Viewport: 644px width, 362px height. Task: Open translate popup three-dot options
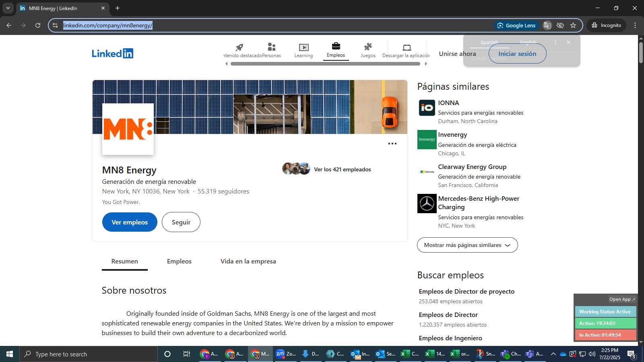coord(555,42)
